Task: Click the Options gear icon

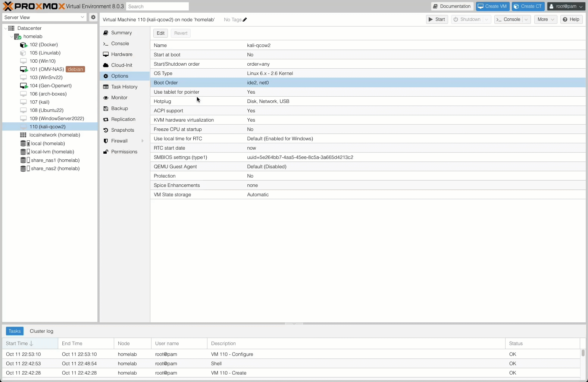Action: coord(106,76)
